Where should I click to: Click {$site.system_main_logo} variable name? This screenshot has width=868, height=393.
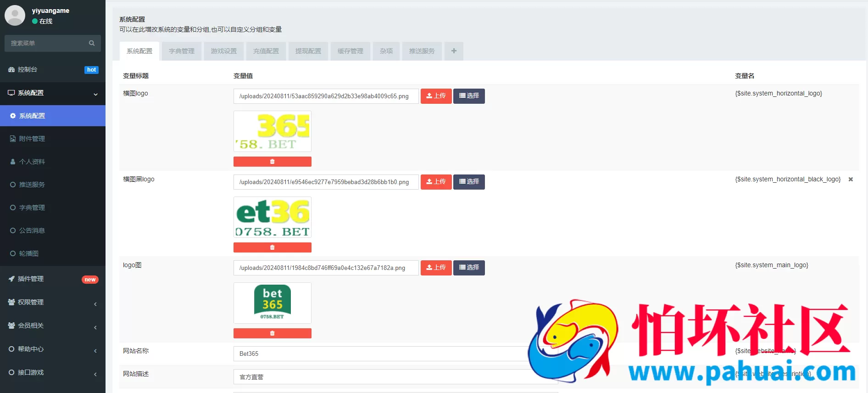coord(772,265)
